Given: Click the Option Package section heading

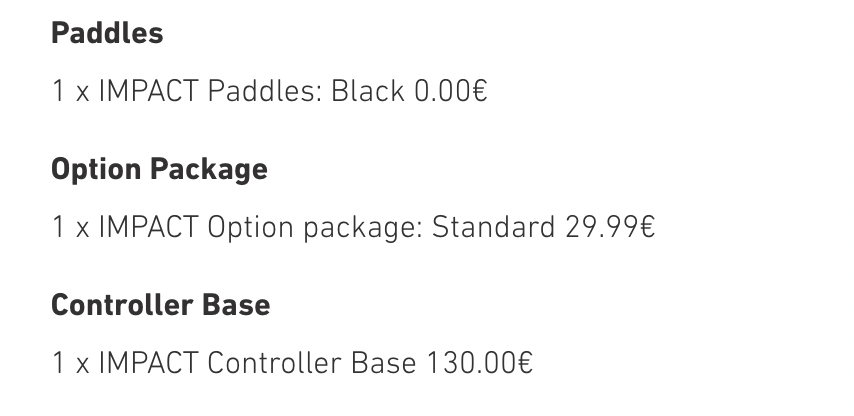Looking at the screenshot, I should tap(159, 169).
